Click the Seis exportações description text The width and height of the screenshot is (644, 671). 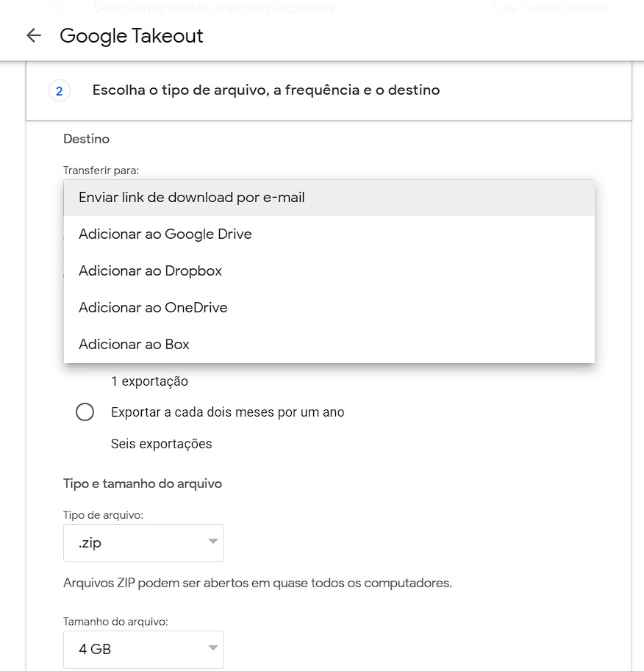click(162, 444)
